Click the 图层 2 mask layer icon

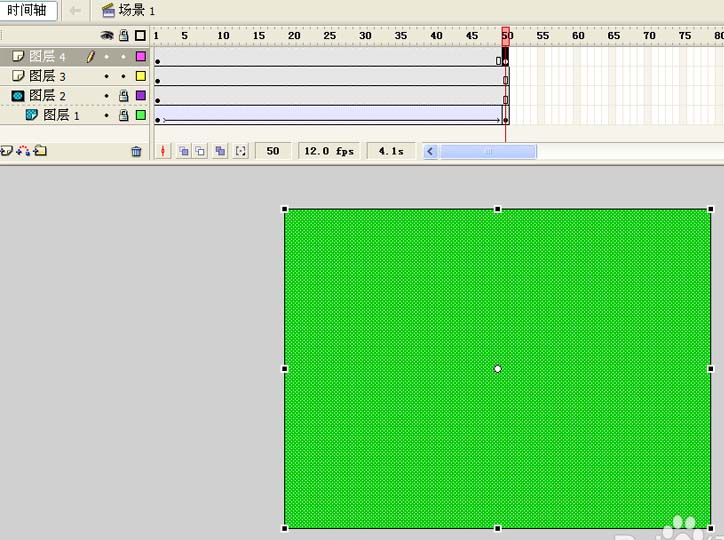[x=18, y=96]
